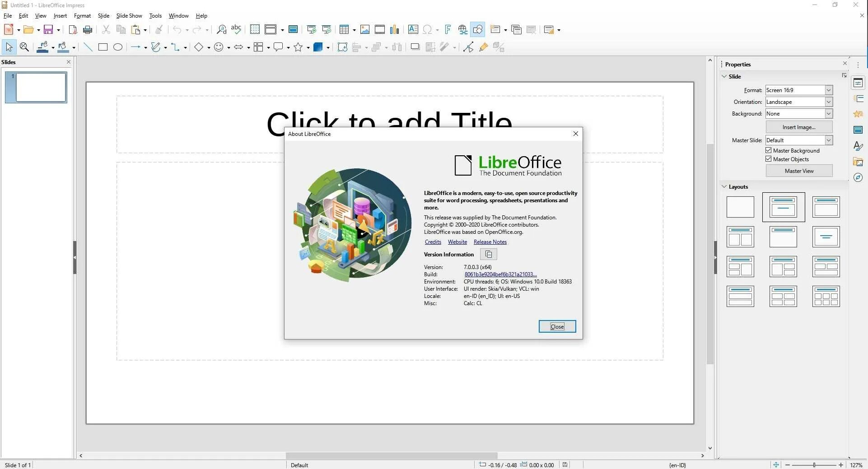Choose the Select arrow tool
This screenshot has height=469, width=868.
click(9, 47)
